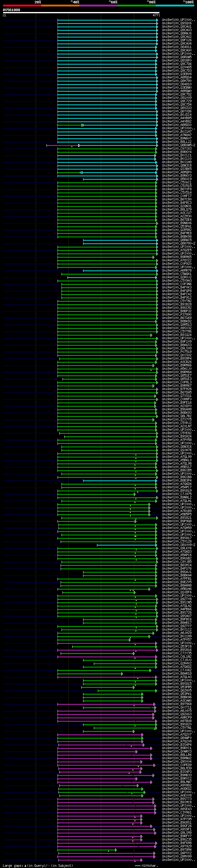Select the query name AV561088

(11, 10)
